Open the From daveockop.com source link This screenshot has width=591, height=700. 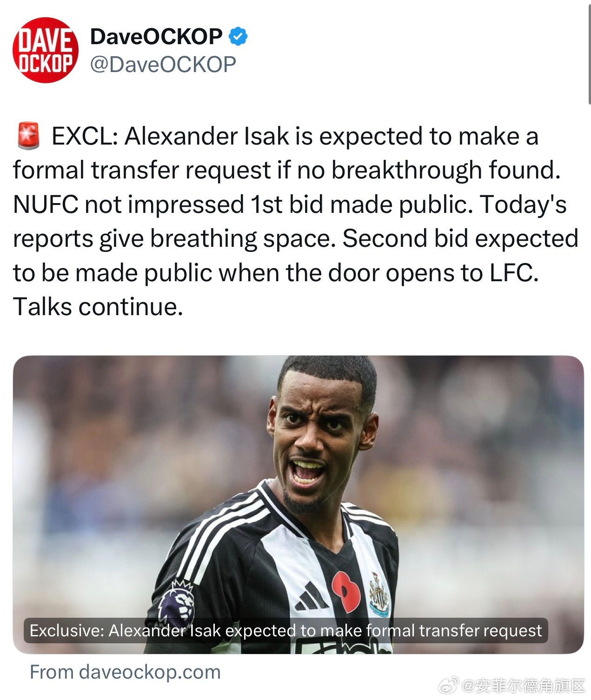[125, 672]
